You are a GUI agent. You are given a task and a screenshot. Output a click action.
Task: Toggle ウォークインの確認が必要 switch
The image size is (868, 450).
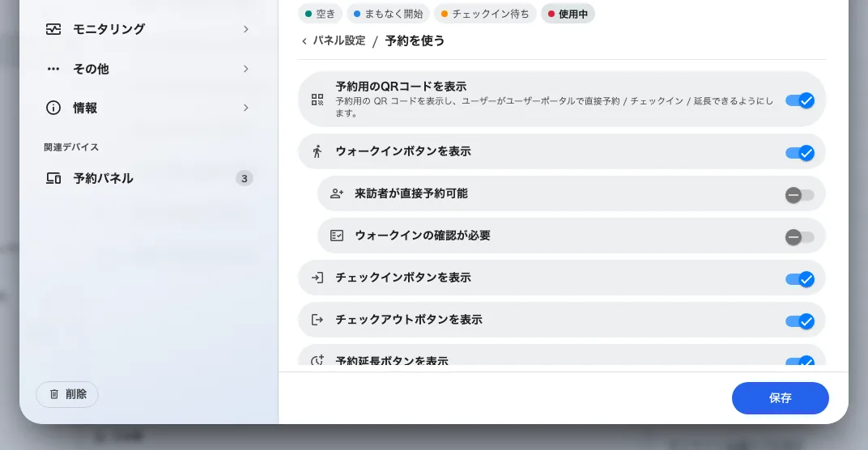(800, 237)
